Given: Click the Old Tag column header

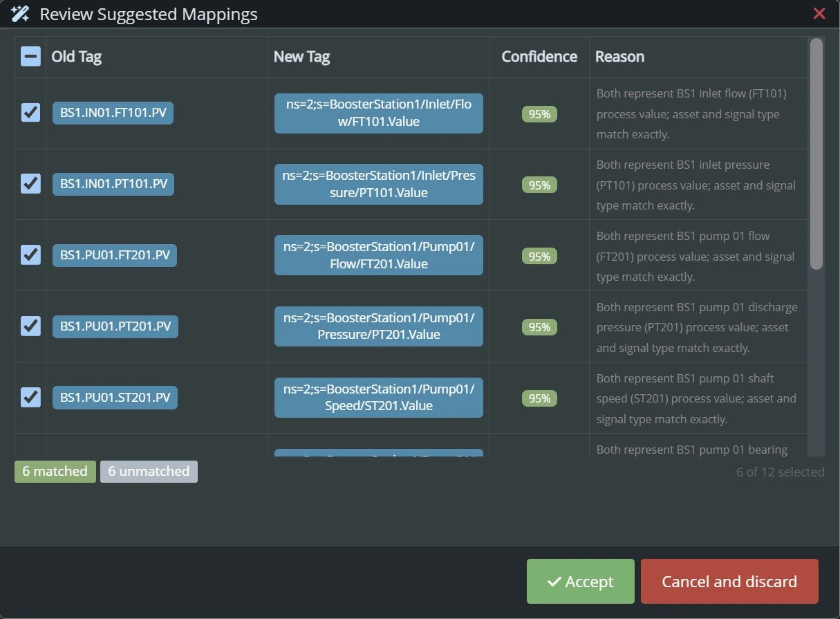Looking at the screenshot, I should pyautogui.click(x=77, y=57).
